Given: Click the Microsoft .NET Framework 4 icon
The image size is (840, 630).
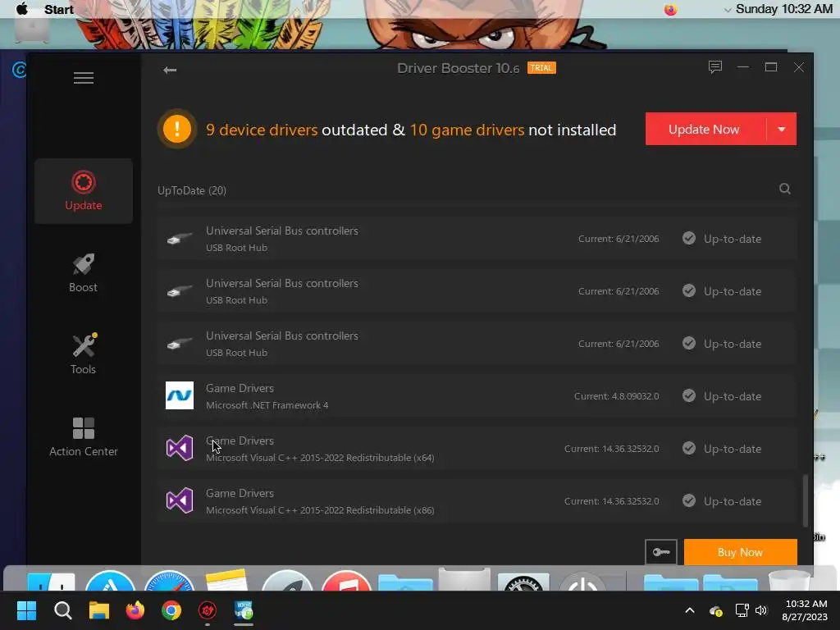Looking at the screenshot, I should click(180, 395).
